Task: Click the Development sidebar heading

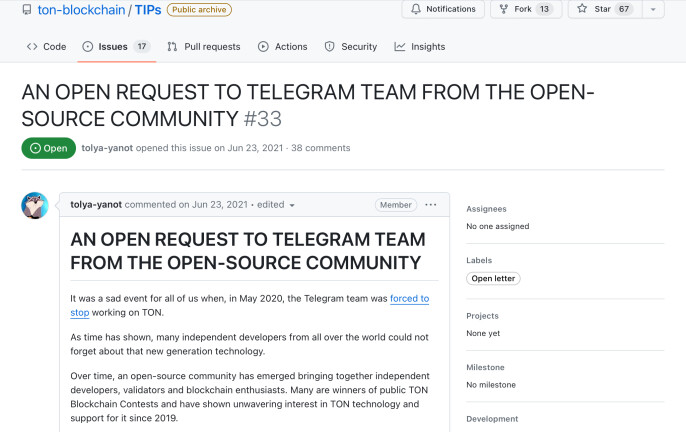Action: [x=492, y=419]
